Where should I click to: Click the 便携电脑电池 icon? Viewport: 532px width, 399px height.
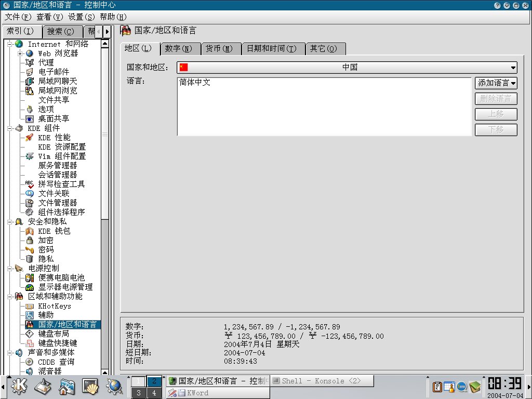pyautogui.click(x=30, y=278)
